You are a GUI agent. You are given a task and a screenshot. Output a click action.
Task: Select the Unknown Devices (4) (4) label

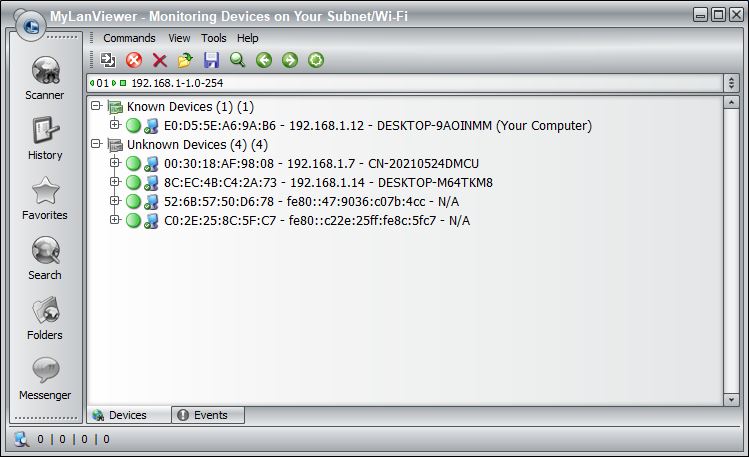point(197,145)
